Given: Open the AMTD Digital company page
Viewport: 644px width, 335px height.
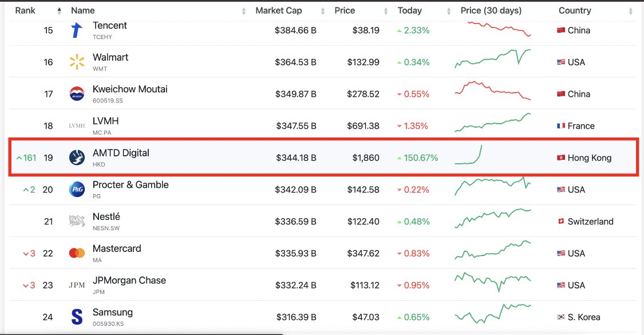Looking at the screenshot, I should (121, 153).
